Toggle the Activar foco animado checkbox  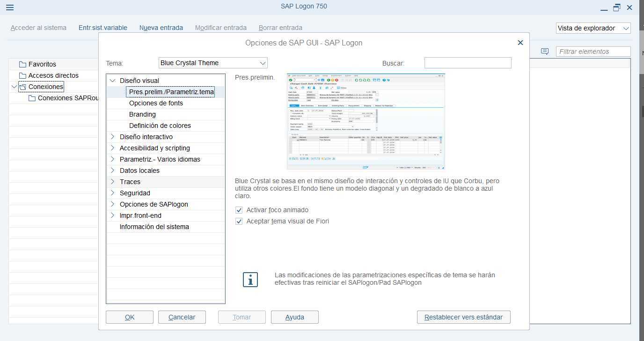click(239, 210)
